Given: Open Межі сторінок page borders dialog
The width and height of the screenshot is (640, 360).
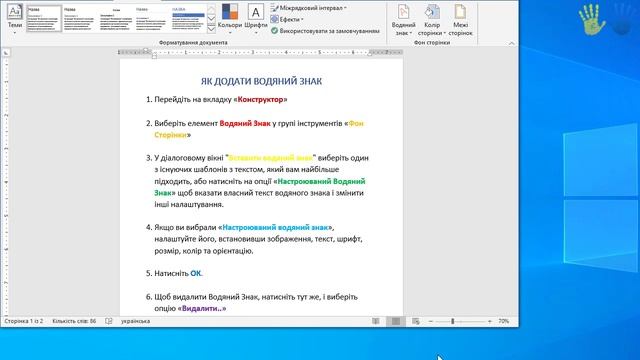Looking at the screenshot, I should click(460, 20).
